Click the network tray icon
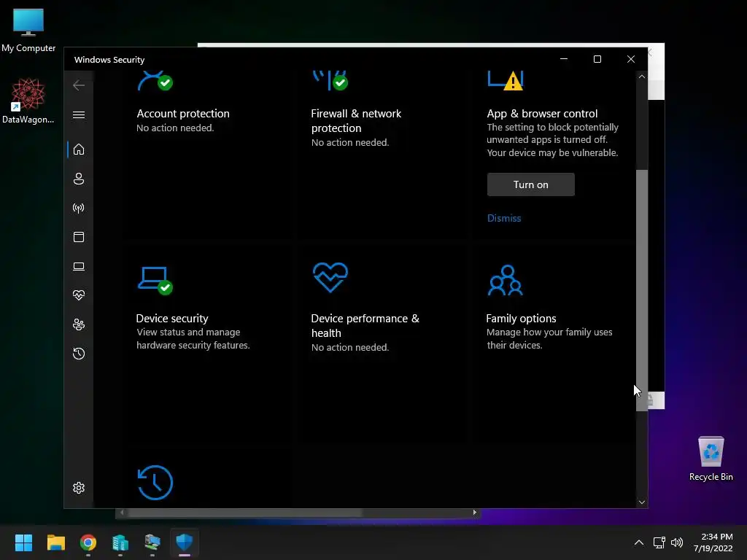This screenshot has width=747, height=560. click(659, 542)
